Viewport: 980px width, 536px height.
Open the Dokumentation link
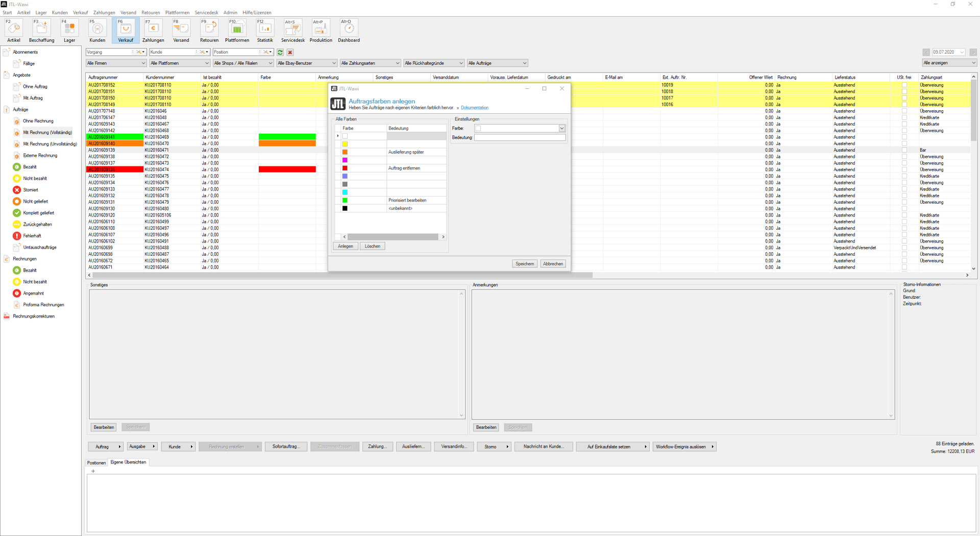pyautogui.click(x=474, y=108)
